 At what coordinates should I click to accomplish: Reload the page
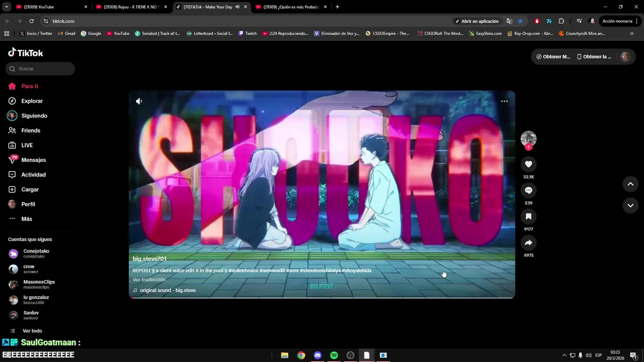(x=31, y=21)
